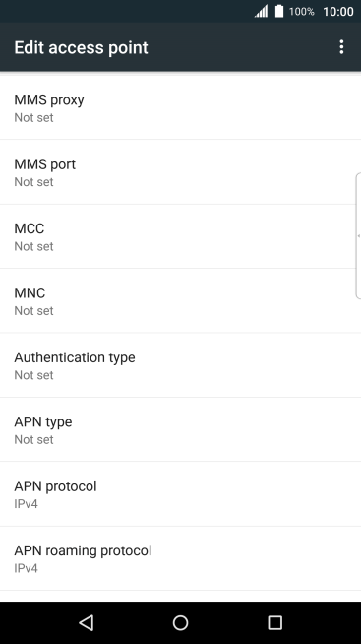Tap 'Not set' under Authentication type
The height and width of the screenshot is (644, 361).
[33, 375]
